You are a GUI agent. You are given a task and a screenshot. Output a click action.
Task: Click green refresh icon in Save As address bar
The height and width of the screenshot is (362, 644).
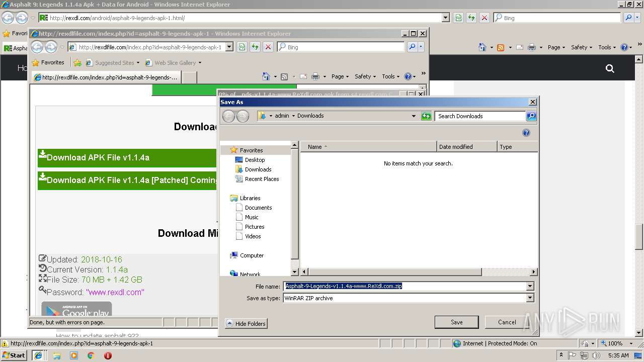(x=426, y=116)
